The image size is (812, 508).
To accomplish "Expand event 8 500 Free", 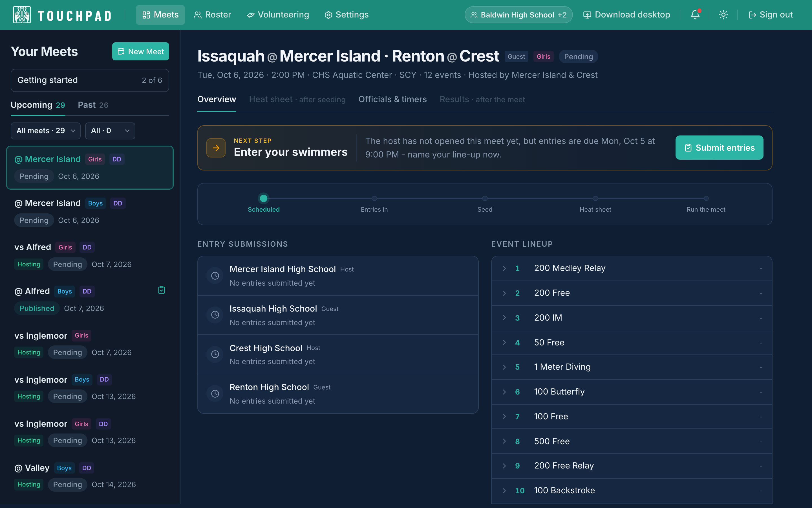I will click(x=632, y=441).
